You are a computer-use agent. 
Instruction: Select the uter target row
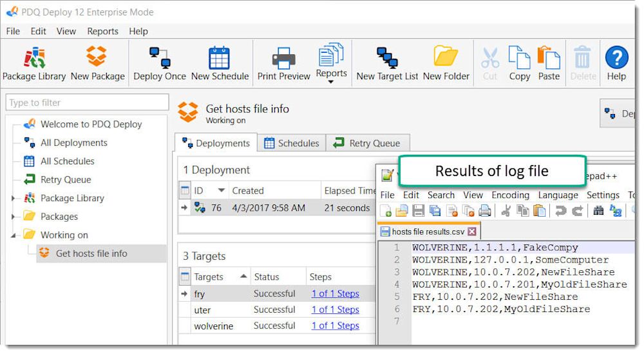pos(278,310)
